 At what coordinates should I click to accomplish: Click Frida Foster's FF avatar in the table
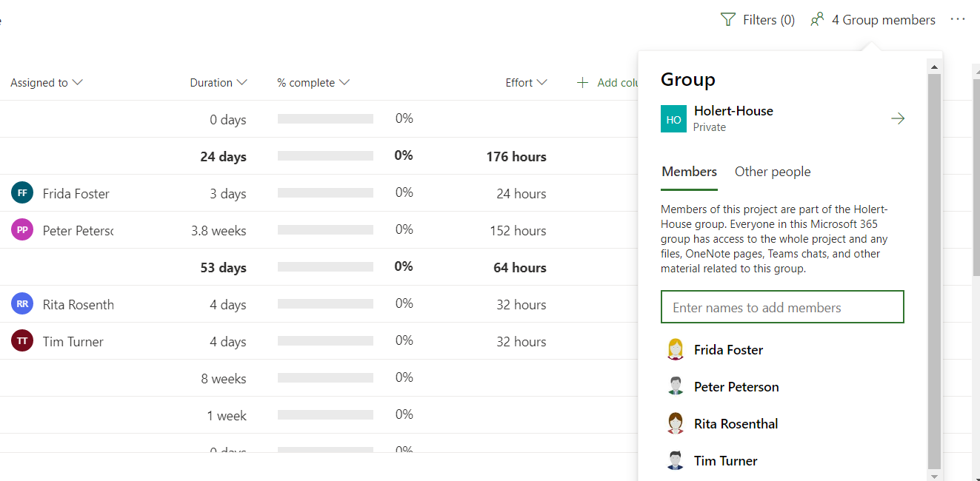click(x=22, y=193)
